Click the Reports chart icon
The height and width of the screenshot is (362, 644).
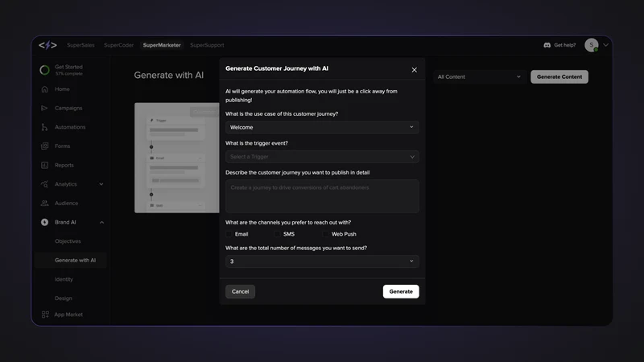pos(45,165)
